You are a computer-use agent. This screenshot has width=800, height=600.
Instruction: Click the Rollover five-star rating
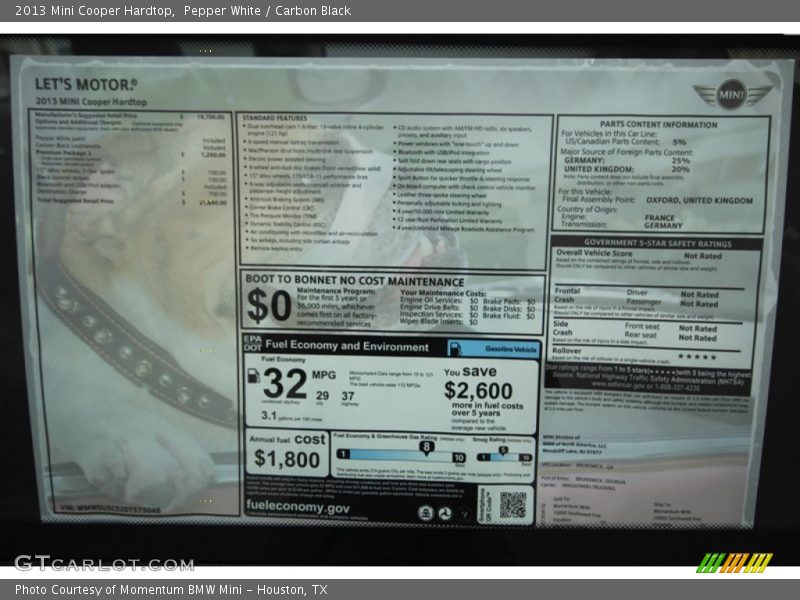[697, 357]
